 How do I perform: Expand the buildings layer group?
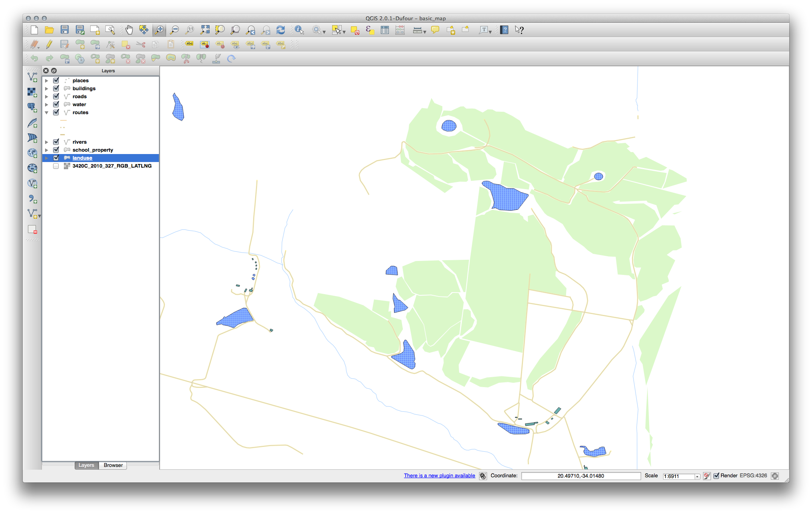click(48, 88)
